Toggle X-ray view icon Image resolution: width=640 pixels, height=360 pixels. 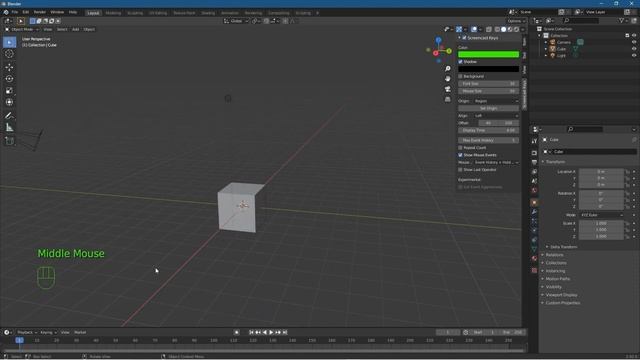point(489,29)
